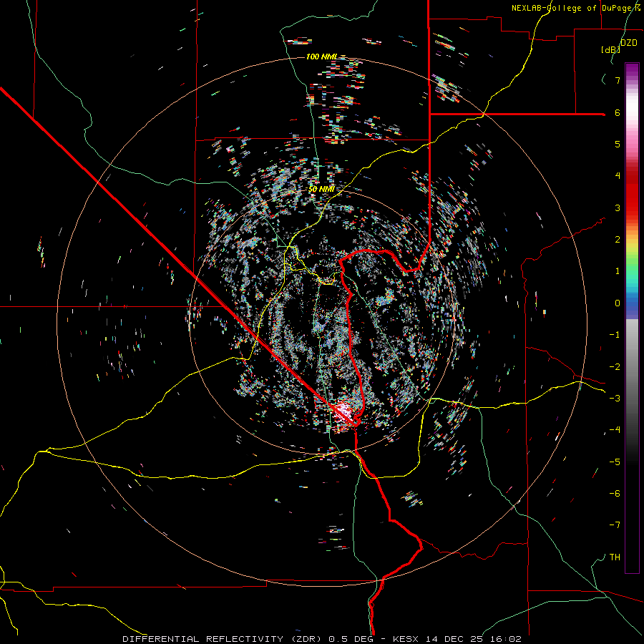
Task: Click the "50 NMI" range ring label
Action: pos(321,190)
